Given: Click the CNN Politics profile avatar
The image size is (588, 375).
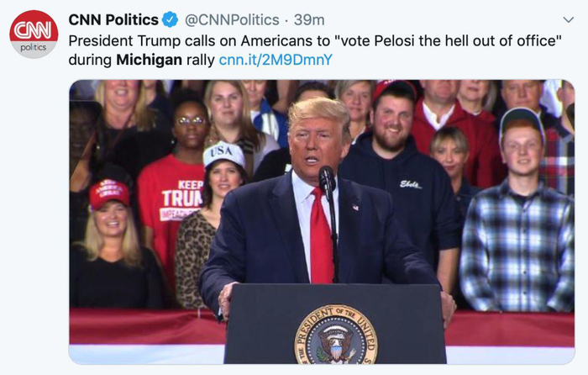Looking at the screenshot, I should (x=34, y=34).
